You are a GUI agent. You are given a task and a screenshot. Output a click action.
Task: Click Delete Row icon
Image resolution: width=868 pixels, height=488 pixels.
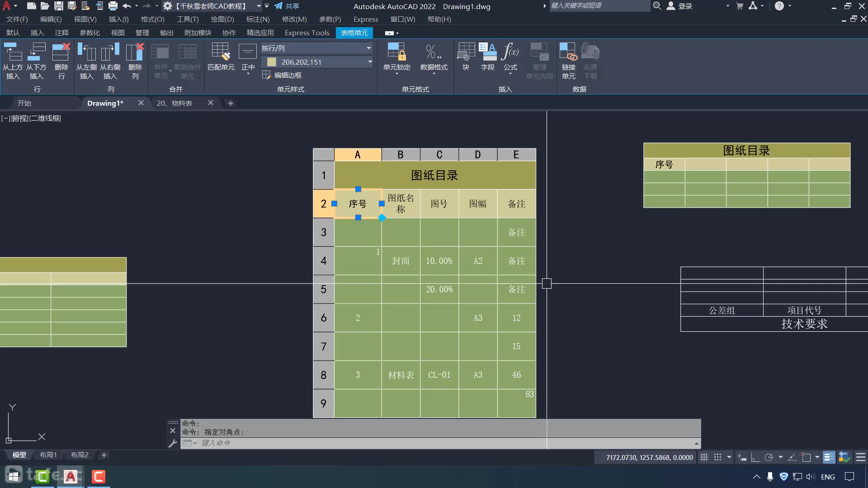[x=61, y=52]
